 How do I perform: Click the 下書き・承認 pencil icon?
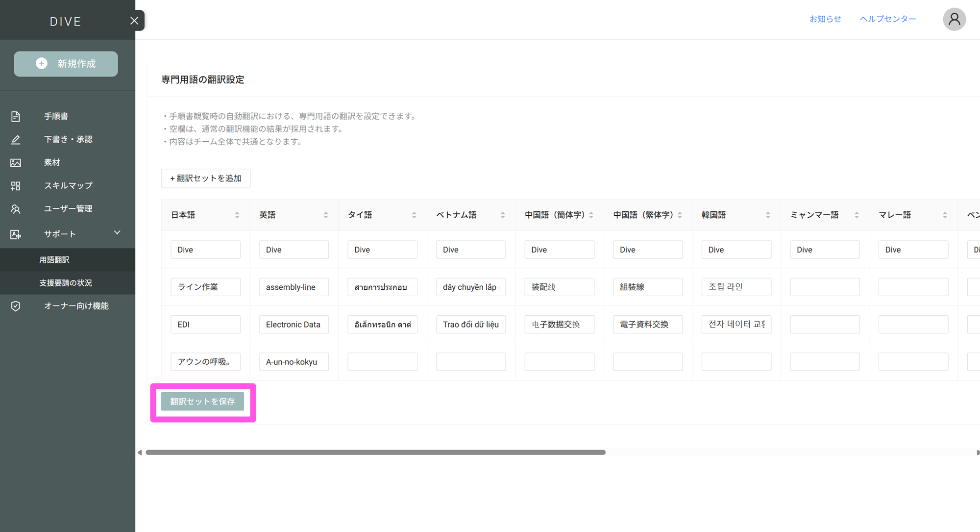click(16, 140)
